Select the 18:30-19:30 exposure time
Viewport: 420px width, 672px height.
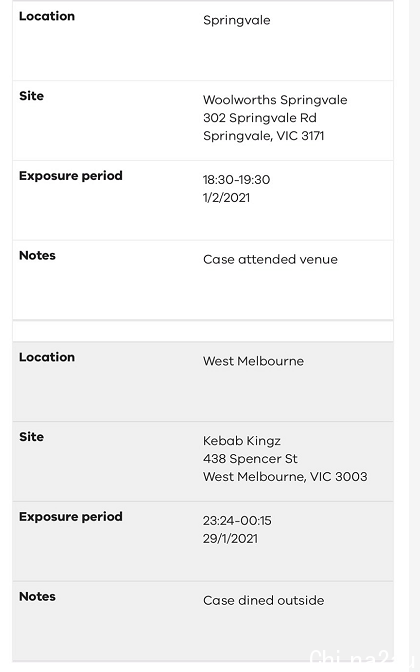[237, 180]
